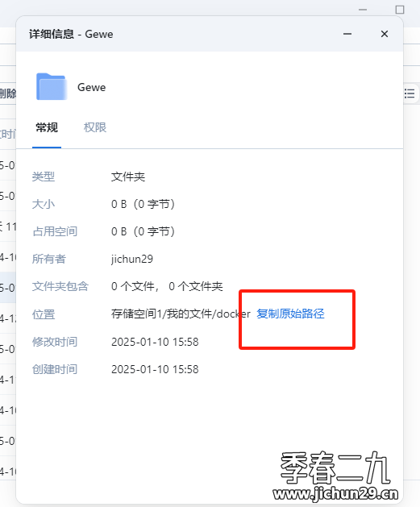Click the 类型 value 文件夹

[x=128, y=177]
